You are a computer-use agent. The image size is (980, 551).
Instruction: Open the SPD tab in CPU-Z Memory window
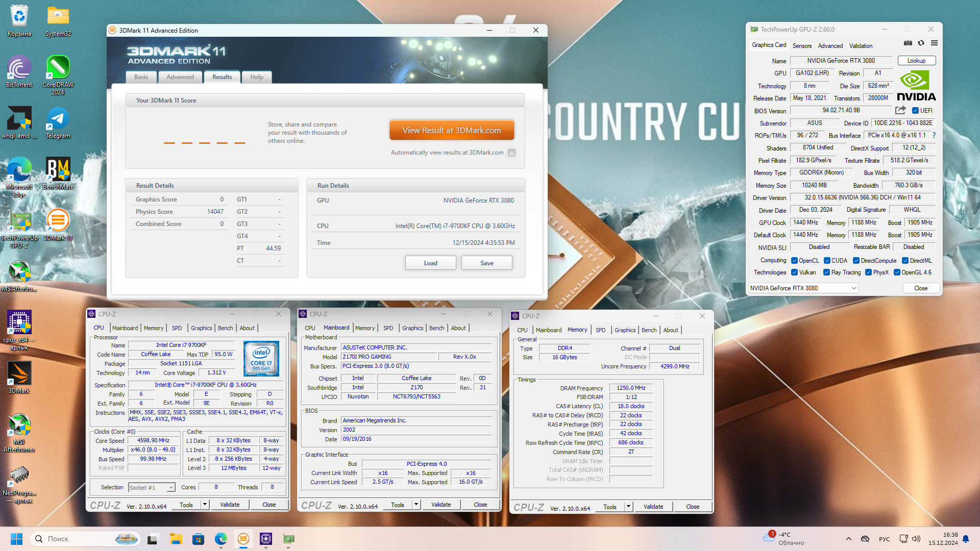coord(600,330)
